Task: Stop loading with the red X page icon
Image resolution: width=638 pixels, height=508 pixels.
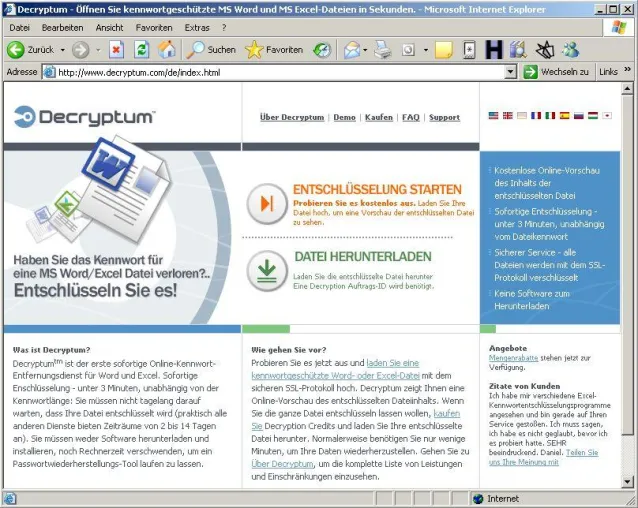Action: click(x=116, y=50)
